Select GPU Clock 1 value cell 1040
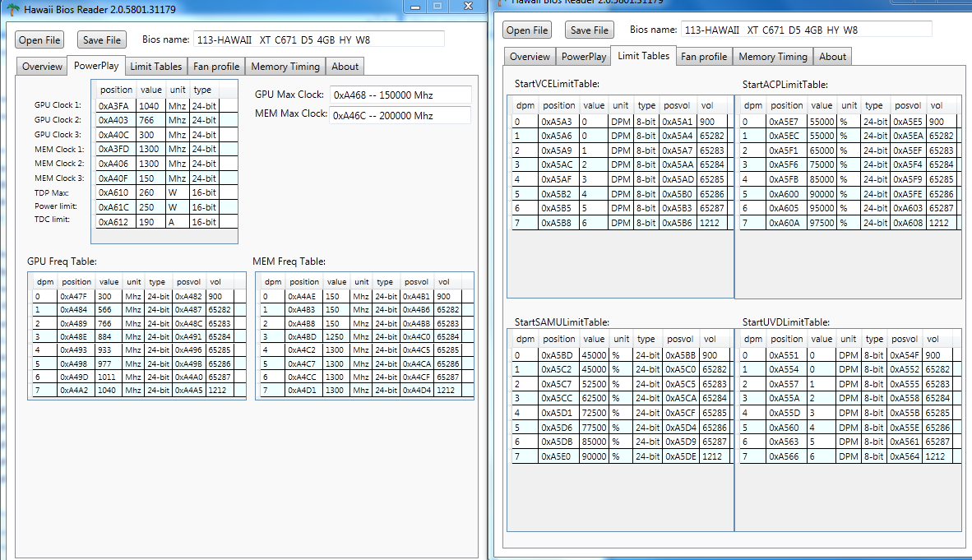Image resolution: width=972 pixels, height=560 pixels. 151,106
